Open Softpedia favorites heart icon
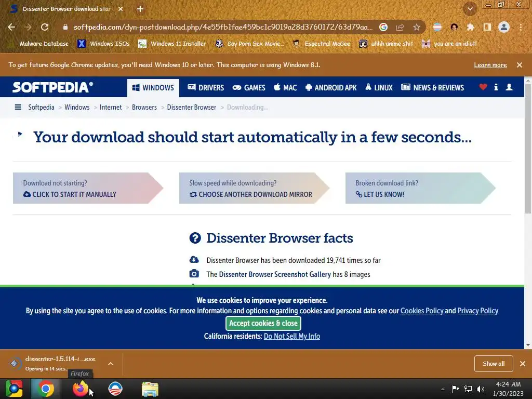The height and width of the screenshot is (399, 532). [483, 87]
